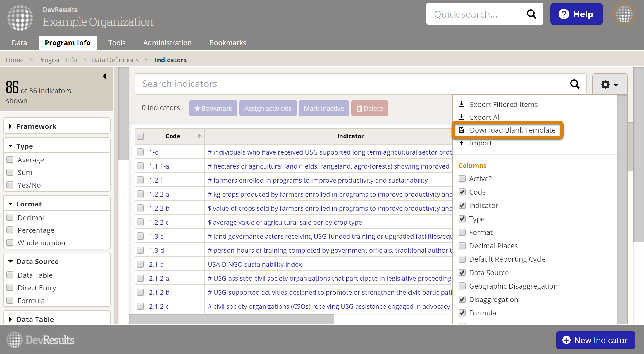This screenshot has height=354, width=644.
Task: Check the Percentage format filter
Action: point(10,230)
